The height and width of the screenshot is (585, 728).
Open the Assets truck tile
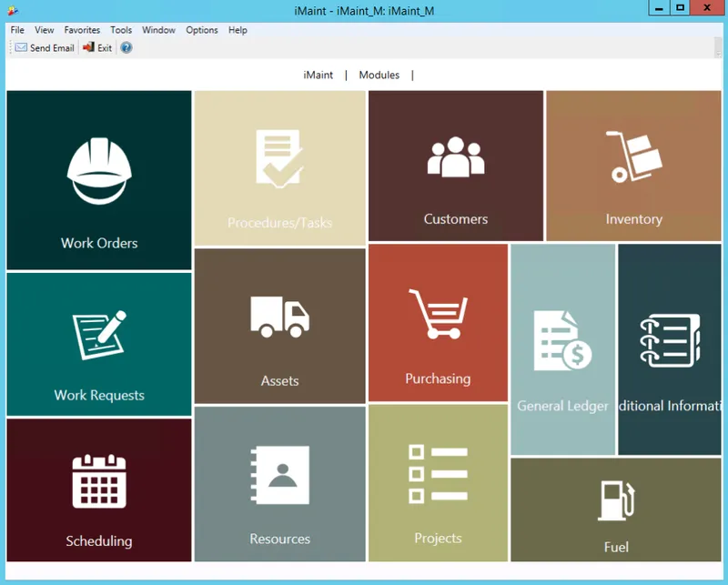tap(280, 326)
